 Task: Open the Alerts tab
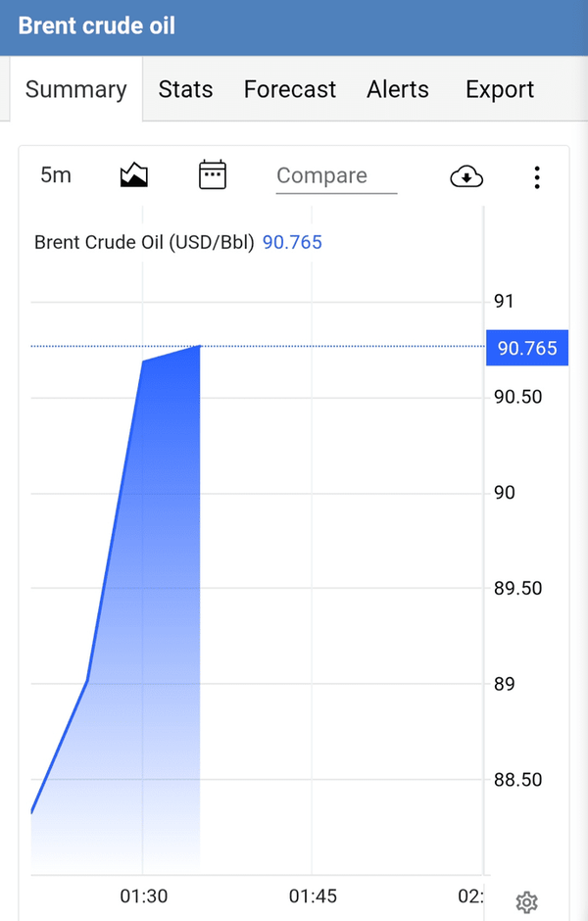click(398, 89)
